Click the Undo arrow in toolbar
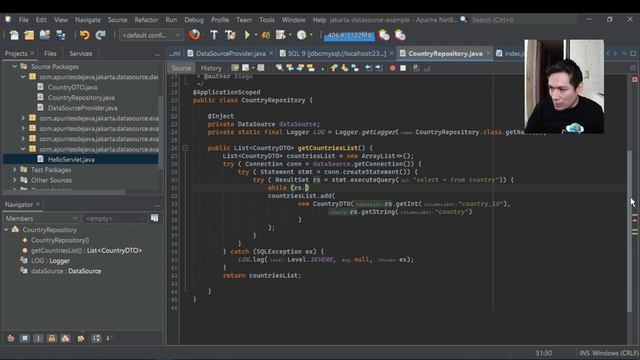640x360 pixels. coord(84,36)
